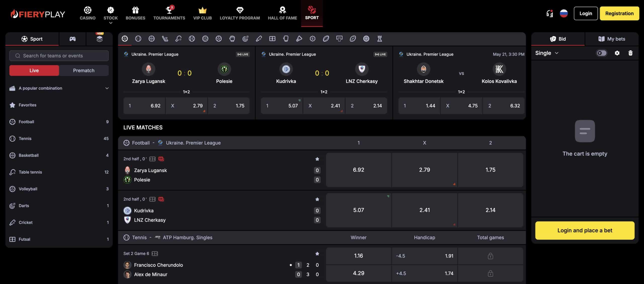Select the American football icon in the strip
The image size is (644, 284).
coord(353,39)
